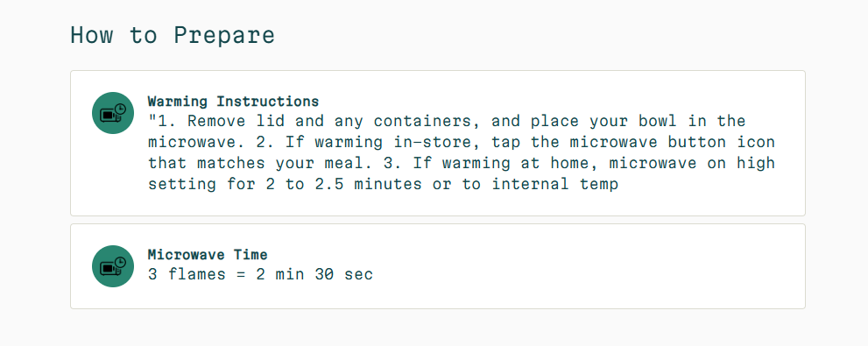Screen dimensions: 868x346
Task: Click '30 sec' in the Microwave Time card
Action: tap(344, 274)
